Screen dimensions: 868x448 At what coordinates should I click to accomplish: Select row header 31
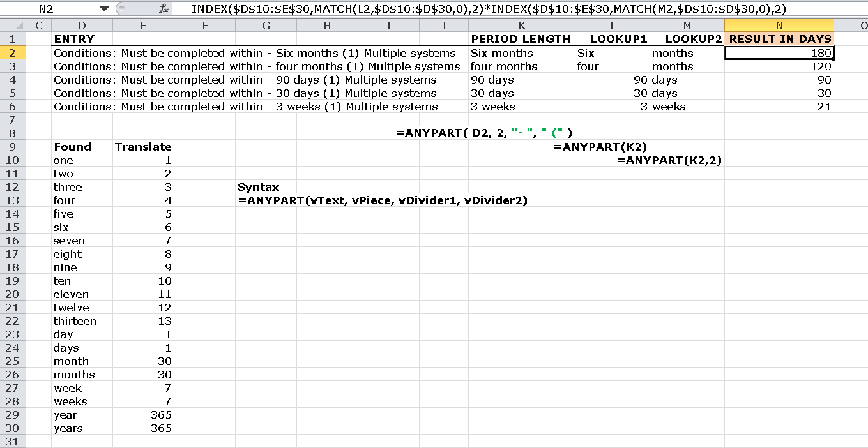point(13,442)
